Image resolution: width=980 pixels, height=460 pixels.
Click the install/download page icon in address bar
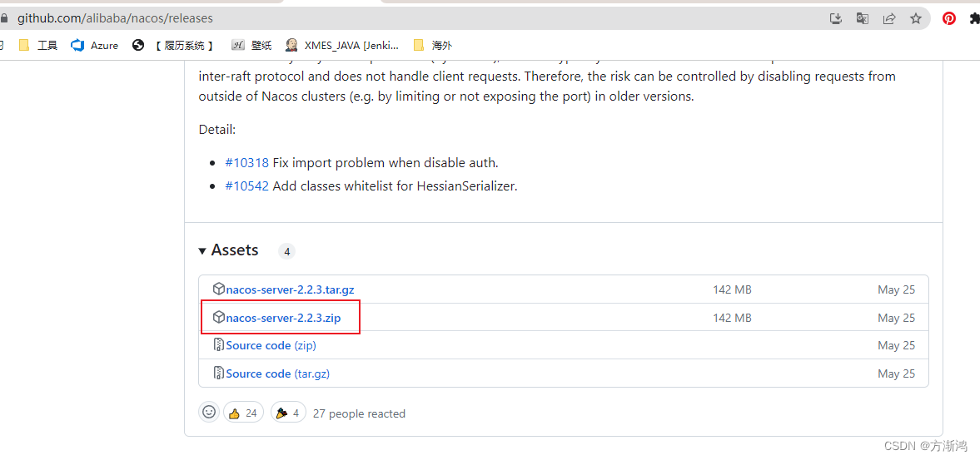pos(836,19)
